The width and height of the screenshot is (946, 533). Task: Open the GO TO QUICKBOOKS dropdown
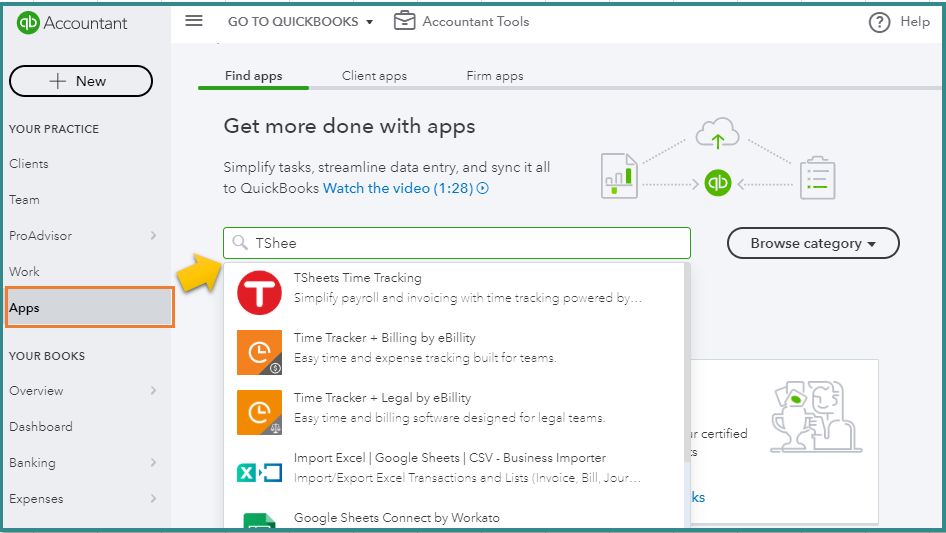pyautogui.click(x=300, y=22)
